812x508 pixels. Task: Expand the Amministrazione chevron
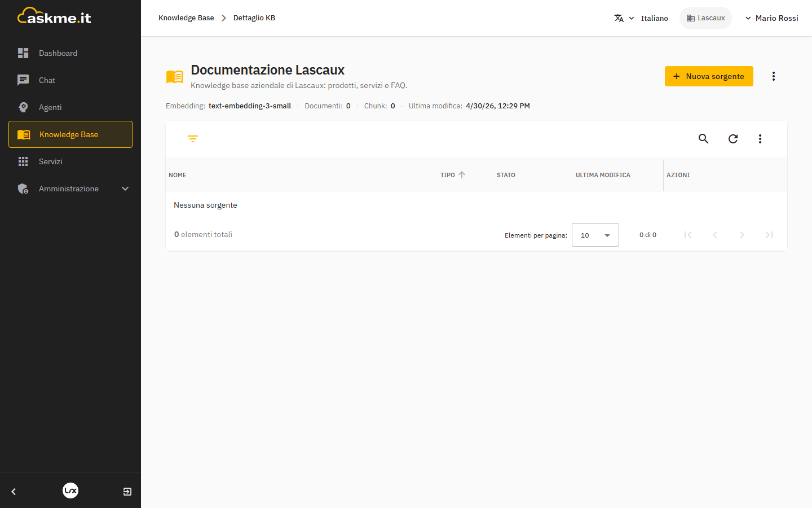click(x=125, y=189)
